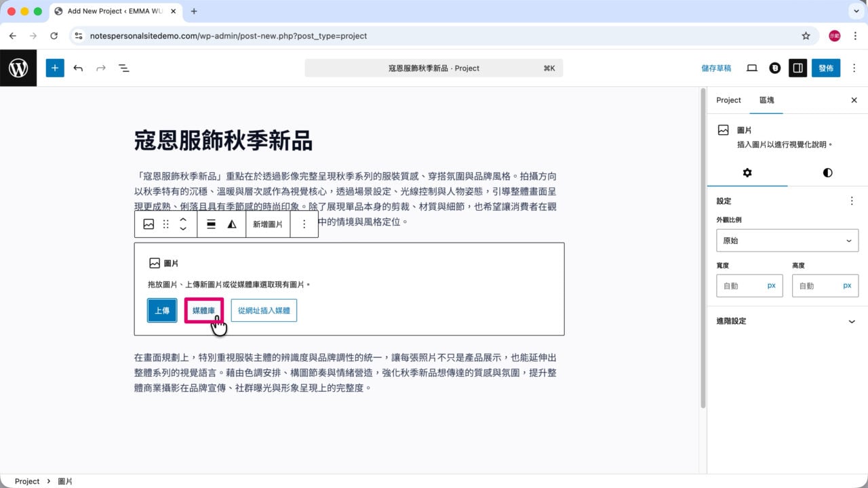Click the 上傳 upload button
Viewport: 868px width, 488px height.
pyautogui.click(x=162, y=310)
